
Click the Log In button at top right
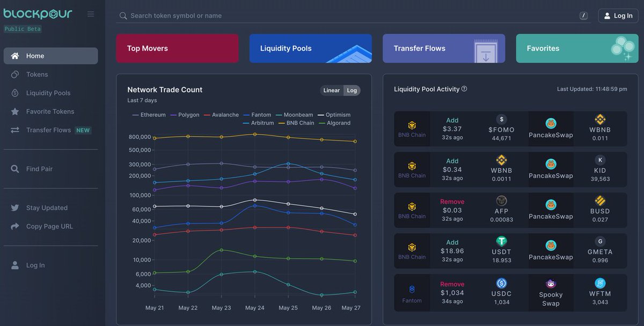pos(618,16)
